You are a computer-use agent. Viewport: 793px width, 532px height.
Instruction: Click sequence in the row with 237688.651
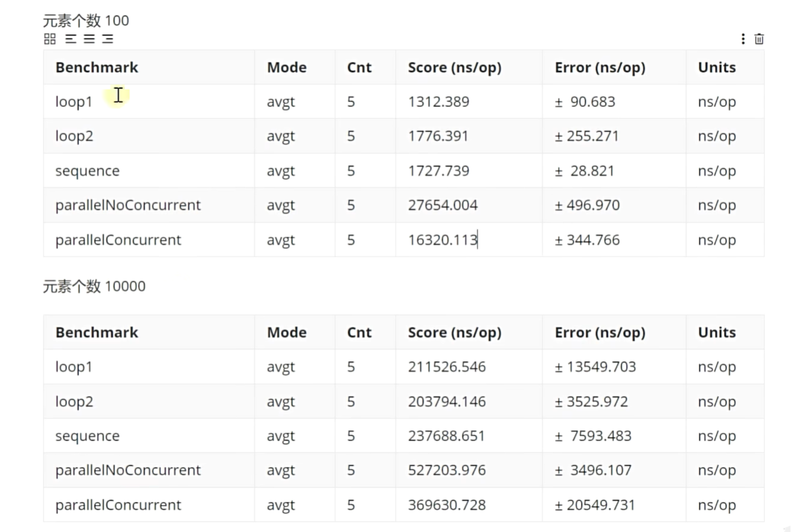pyautogui.click(x=88, y=436)
